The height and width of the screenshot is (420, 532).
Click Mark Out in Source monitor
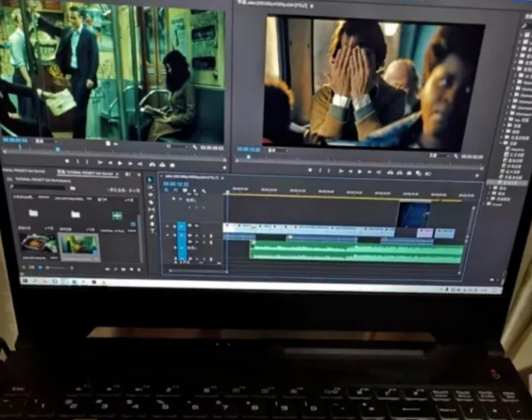pos(87,162)
